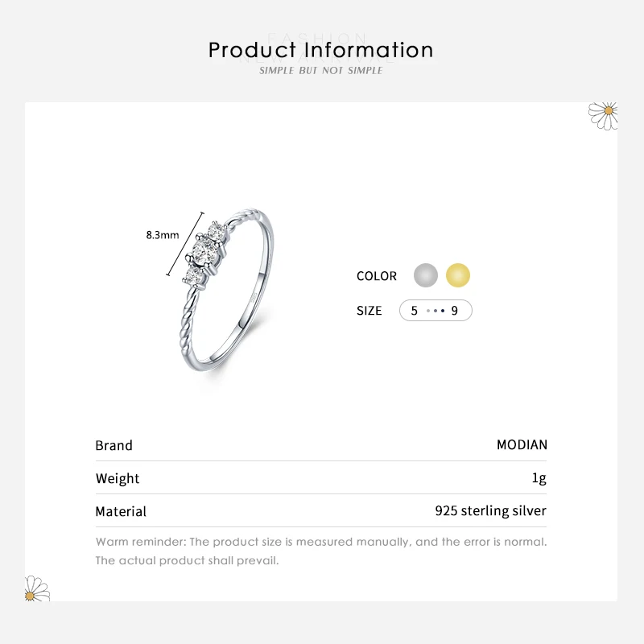Select the silver color swatch
Viewport: 644px width, 644px height.
426,275
